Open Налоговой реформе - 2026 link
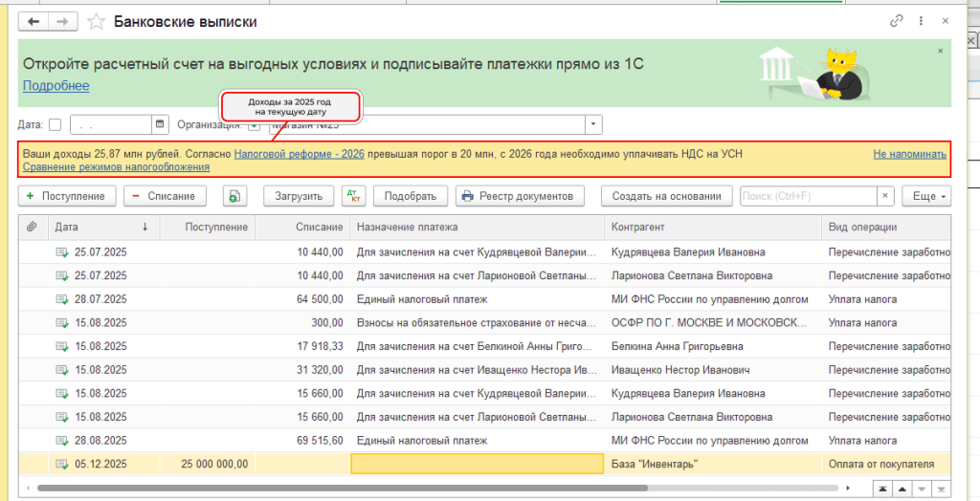The height and width of the screenshot is (501, 980). pos(299,154)
